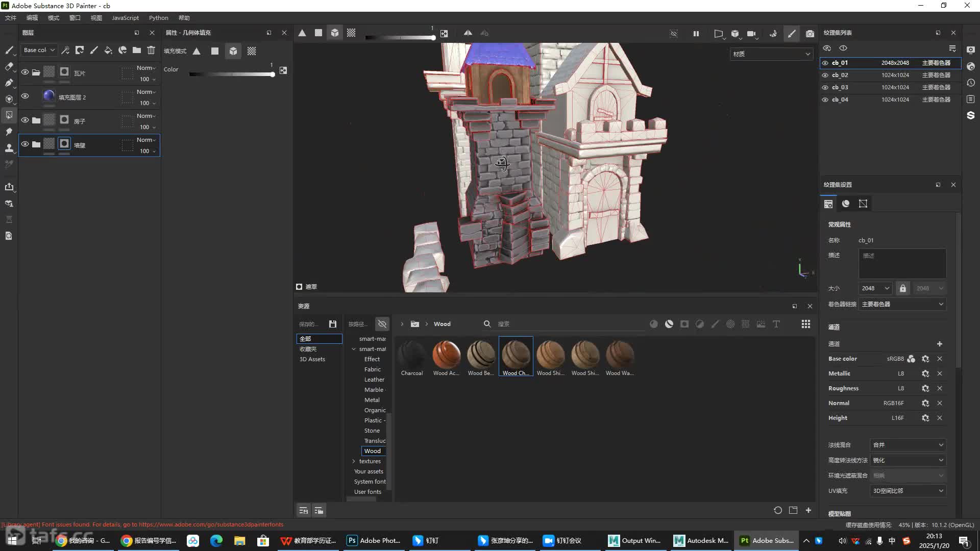980x551 pixels.
Task: Open the 着色器链接 主要着色器 dropdown
Action: (x=902, y=304)
